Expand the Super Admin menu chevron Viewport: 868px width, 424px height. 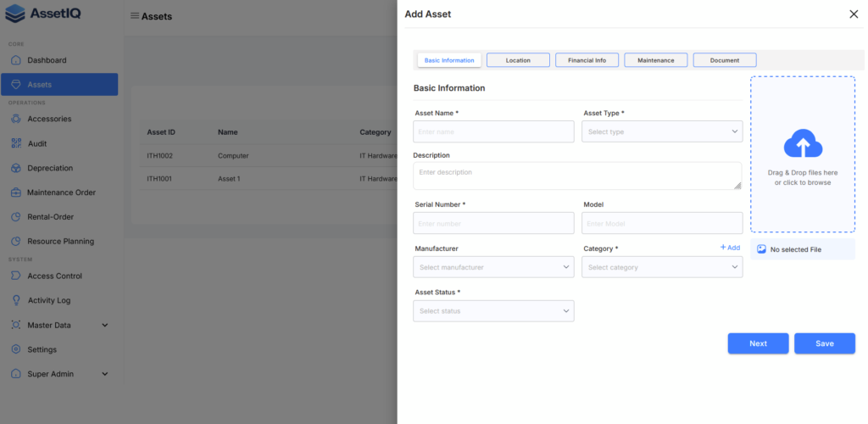(105, 374)
